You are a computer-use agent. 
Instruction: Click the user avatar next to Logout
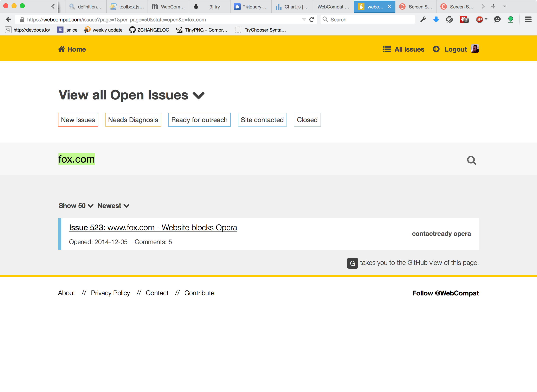(475, 49)
